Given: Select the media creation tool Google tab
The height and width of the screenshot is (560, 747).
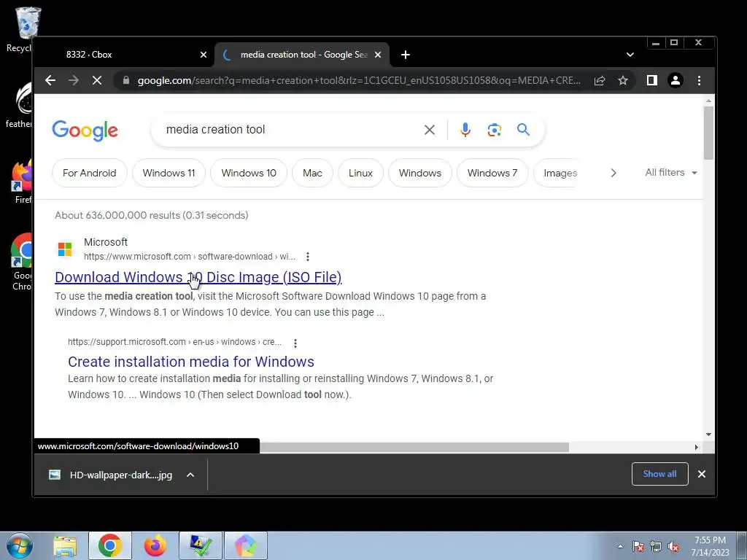Looking at the screenshot, I should click(x=303, y=55).
